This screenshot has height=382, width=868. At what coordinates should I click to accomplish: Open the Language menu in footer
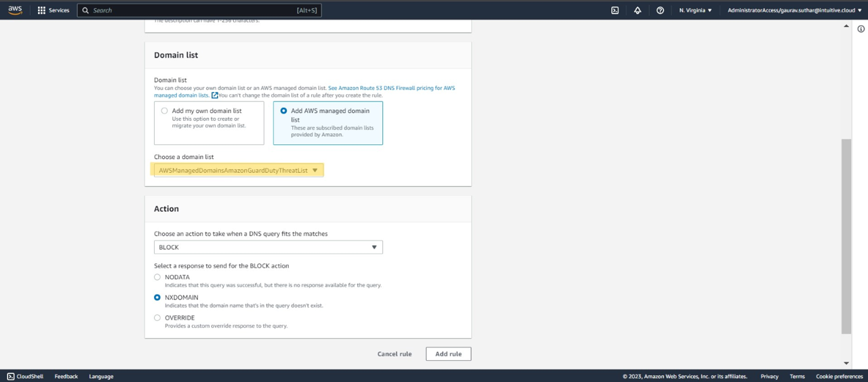(101, 377)
